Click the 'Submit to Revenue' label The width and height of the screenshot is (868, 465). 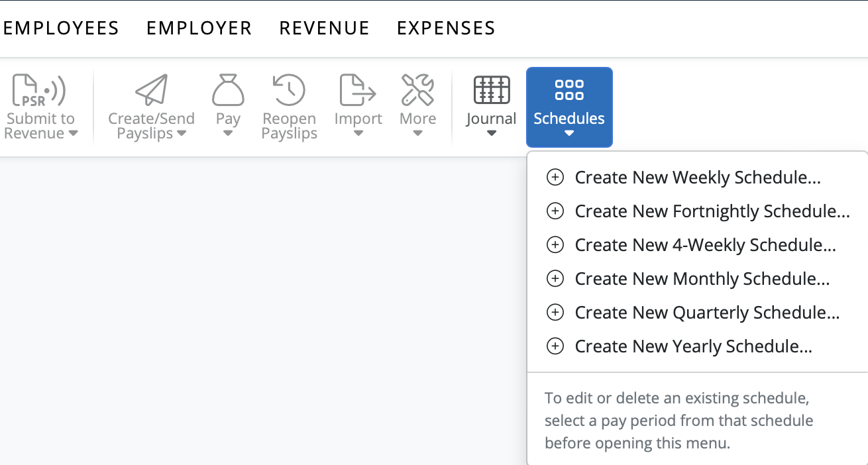click(x=40, y=126)
